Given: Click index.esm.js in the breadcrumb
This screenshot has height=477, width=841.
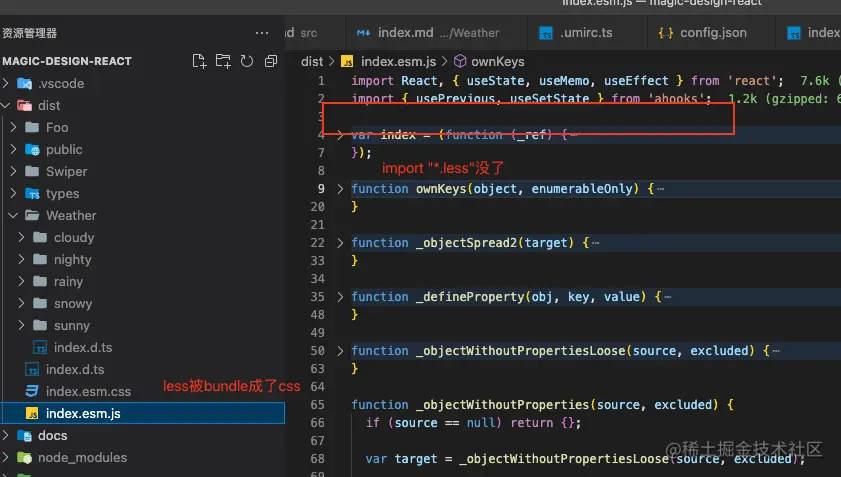Looking at the screenshot, I should point(398,62).
